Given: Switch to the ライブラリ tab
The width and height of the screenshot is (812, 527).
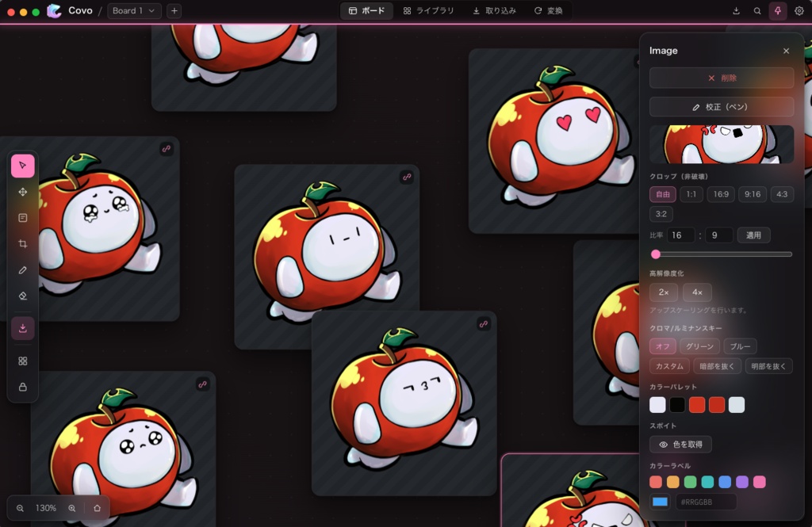Looking at the screenshot, I should tap(429, 11).
